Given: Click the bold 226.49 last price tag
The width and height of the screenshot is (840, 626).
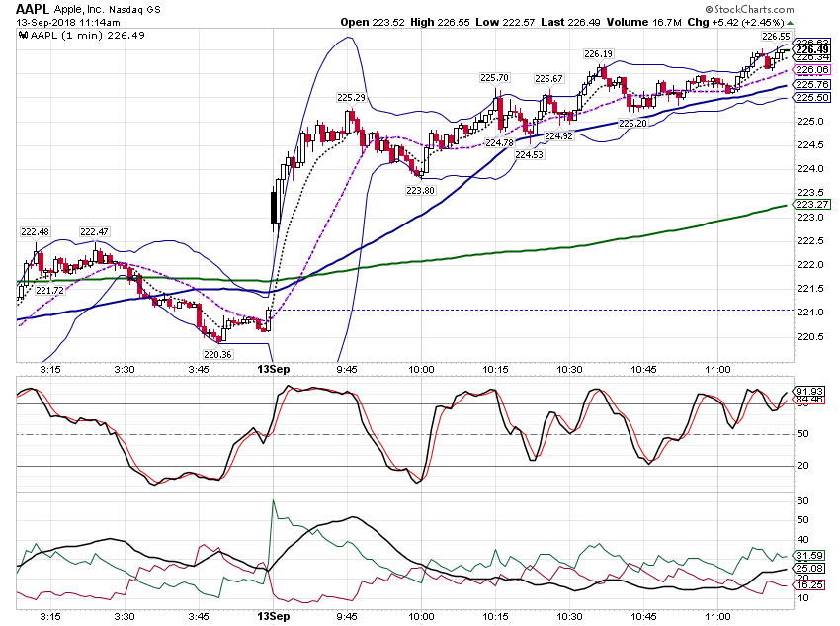Looking at the screenshot, I should click(812, 49).
